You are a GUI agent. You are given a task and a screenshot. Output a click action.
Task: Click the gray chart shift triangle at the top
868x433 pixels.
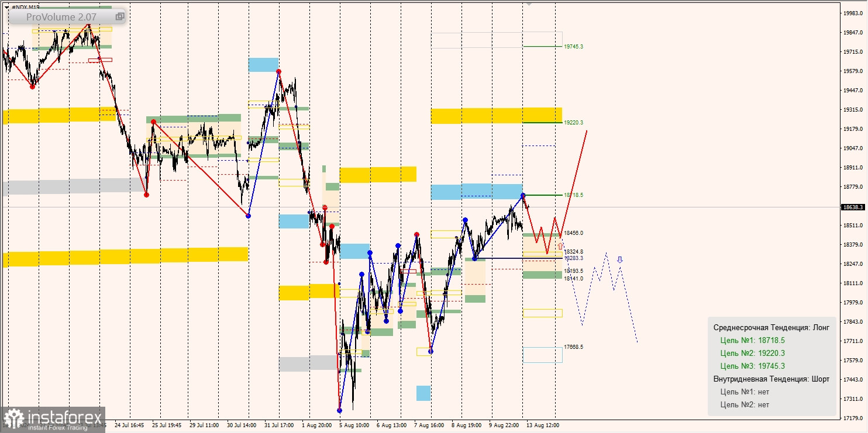click(529, 4)
